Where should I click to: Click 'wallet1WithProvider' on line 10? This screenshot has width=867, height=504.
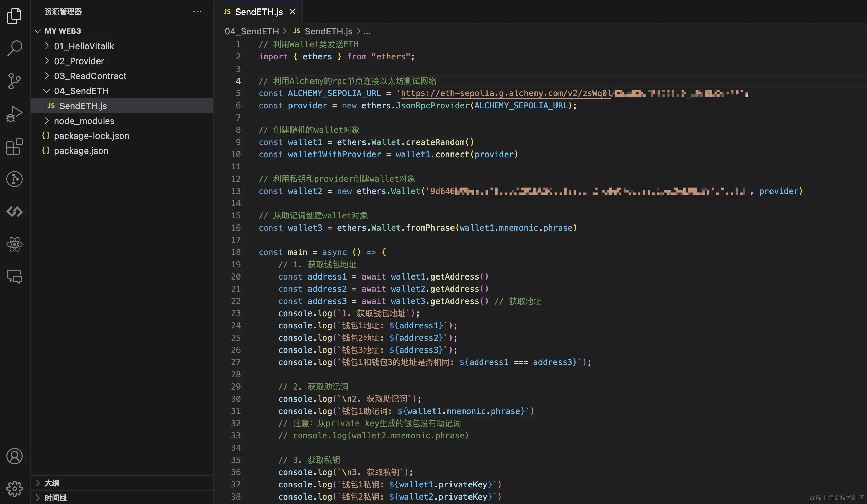(334, 155)
